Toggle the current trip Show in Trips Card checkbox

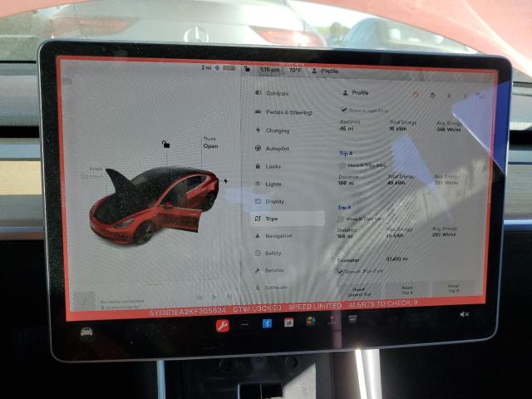[x=343, y=110]
